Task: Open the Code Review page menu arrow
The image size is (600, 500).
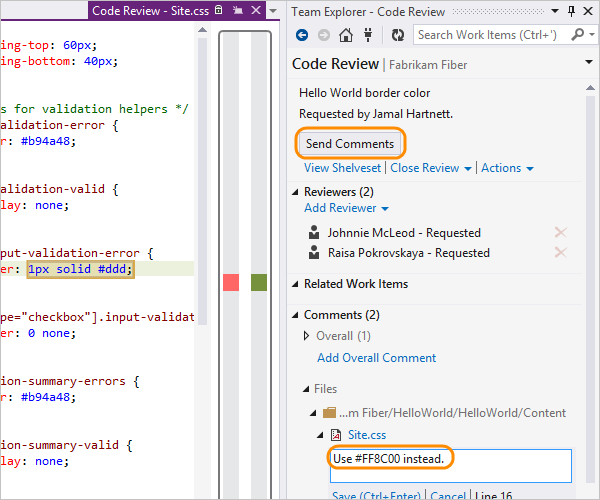Action: (x=589, y=62)
